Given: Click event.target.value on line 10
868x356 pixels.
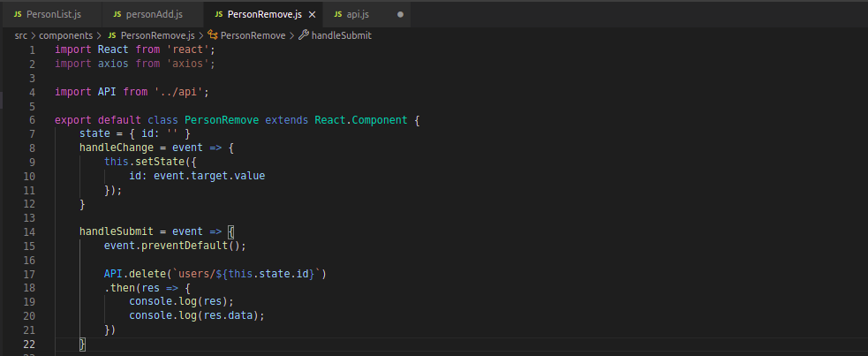Looking at the screenshot, I should (x=209, y=176).
